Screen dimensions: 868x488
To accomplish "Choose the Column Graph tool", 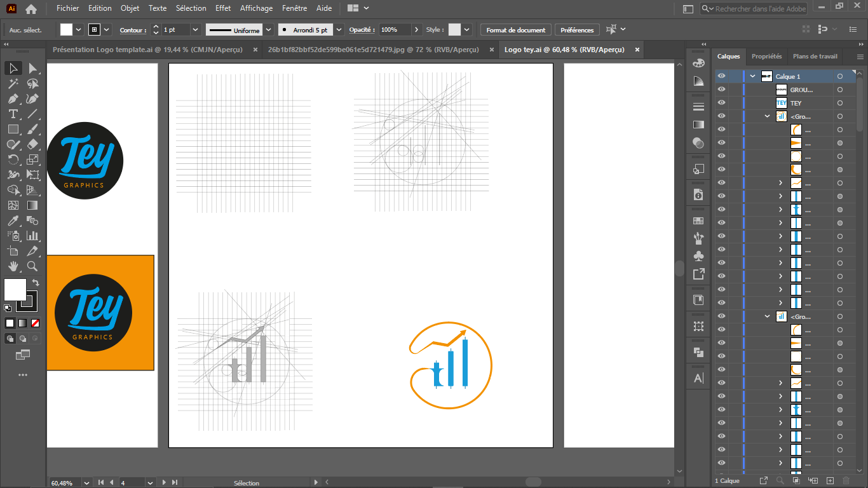I will (x=32, y=236).
